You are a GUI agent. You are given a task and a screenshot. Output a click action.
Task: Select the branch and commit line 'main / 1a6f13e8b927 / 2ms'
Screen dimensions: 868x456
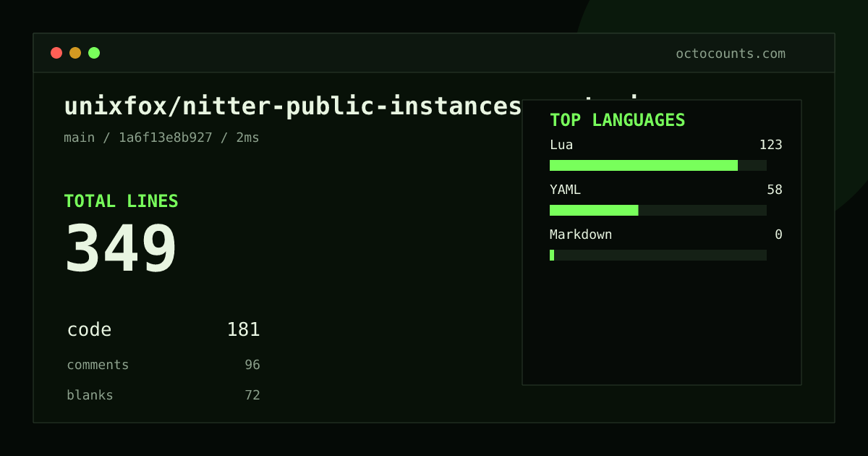[161, 138]
